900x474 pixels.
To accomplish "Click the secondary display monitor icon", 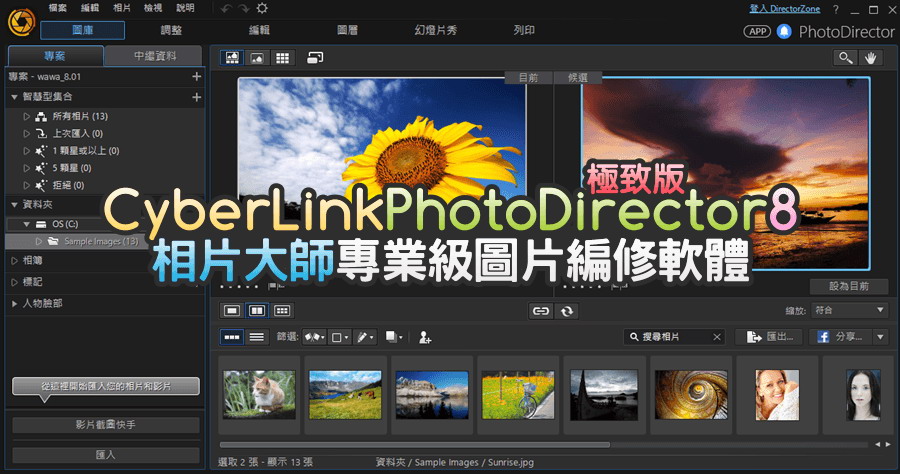I will pos(315,57).
